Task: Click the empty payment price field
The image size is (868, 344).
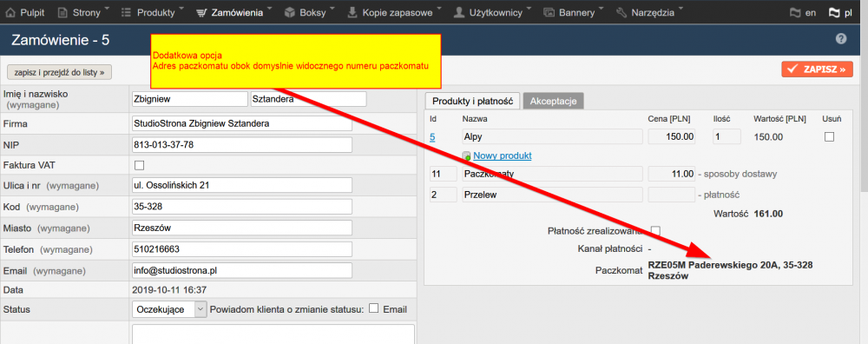Action: click(672, 195)
